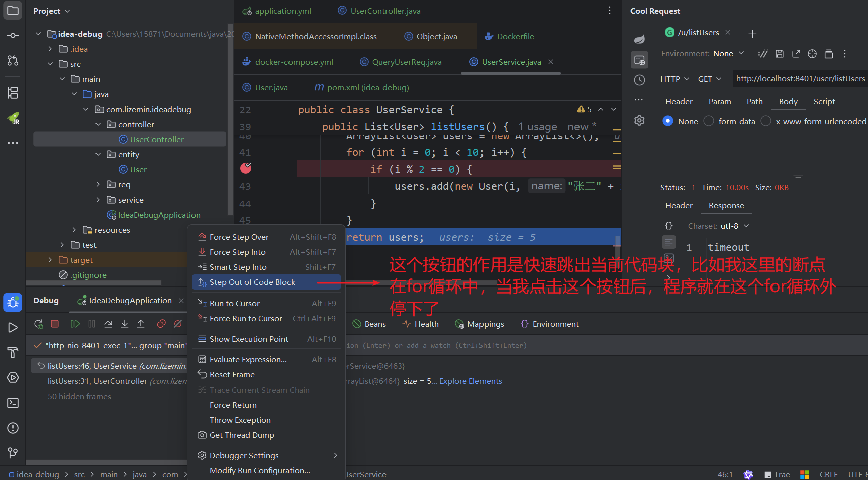This screenshot has width=868, height=480.
Task: Click the Explore Elements link
Action: point(470,381)
